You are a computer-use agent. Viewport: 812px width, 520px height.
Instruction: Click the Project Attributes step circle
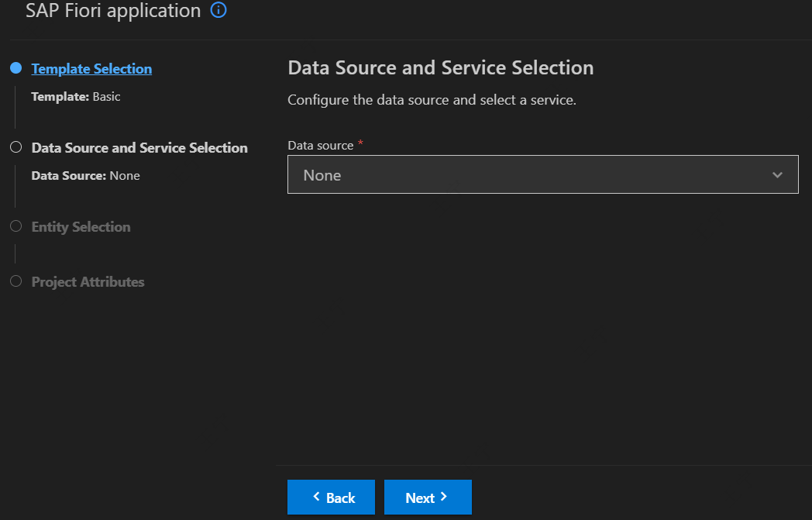point(15,281)
